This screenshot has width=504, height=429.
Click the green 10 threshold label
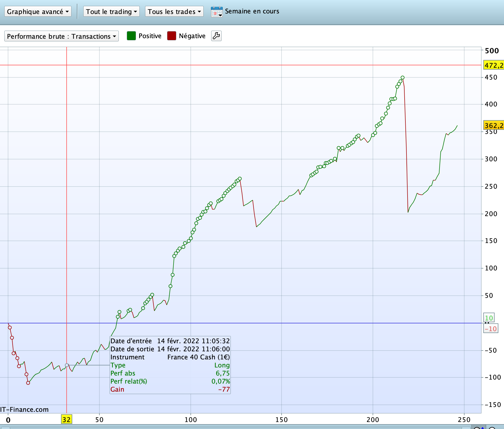[489, 318]
